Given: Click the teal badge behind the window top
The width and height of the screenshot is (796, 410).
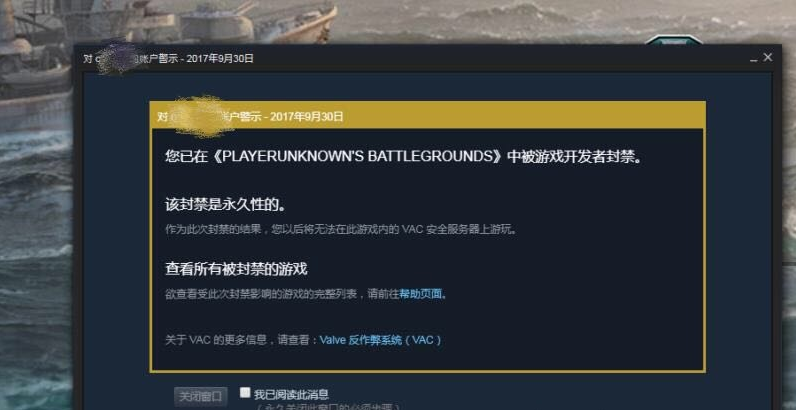Looking at the screenshot, I should [674, 39].
